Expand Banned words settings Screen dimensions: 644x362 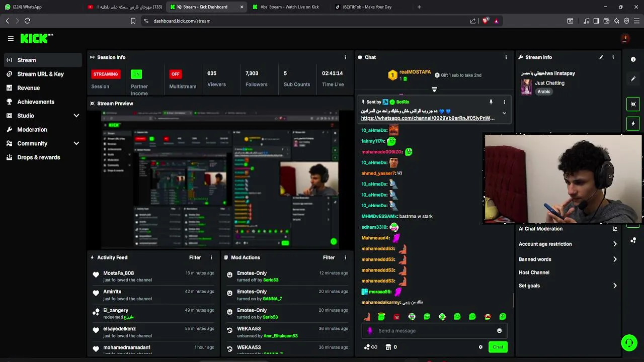pos(568,259)
